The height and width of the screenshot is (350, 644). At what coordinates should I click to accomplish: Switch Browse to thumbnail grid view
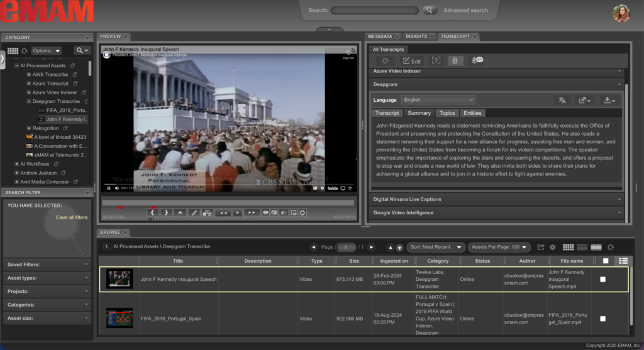[x=569, y=247]
